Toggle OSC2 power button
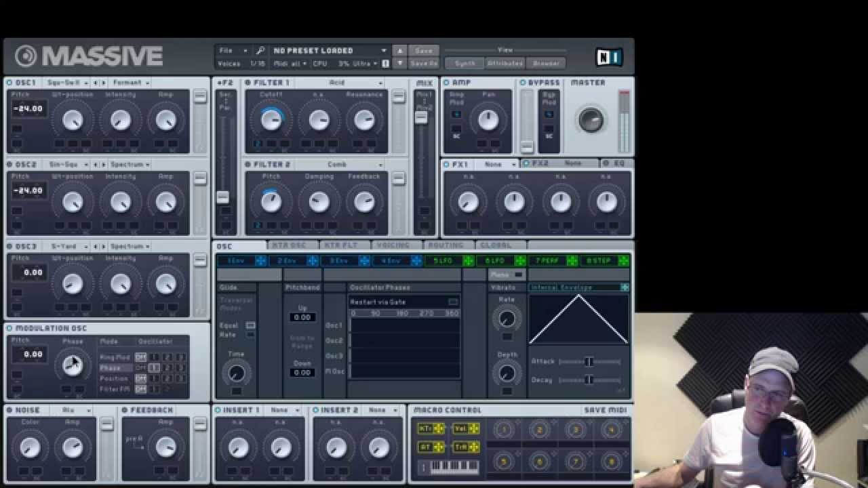The image size is (868, 488). pos(10,165)
